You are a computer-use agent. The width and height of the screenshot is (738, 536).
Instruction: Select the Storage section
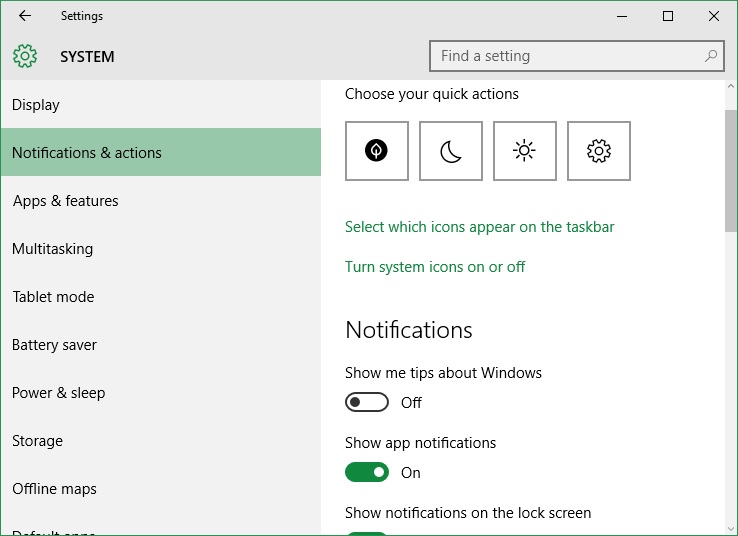(x=161, y=440)
